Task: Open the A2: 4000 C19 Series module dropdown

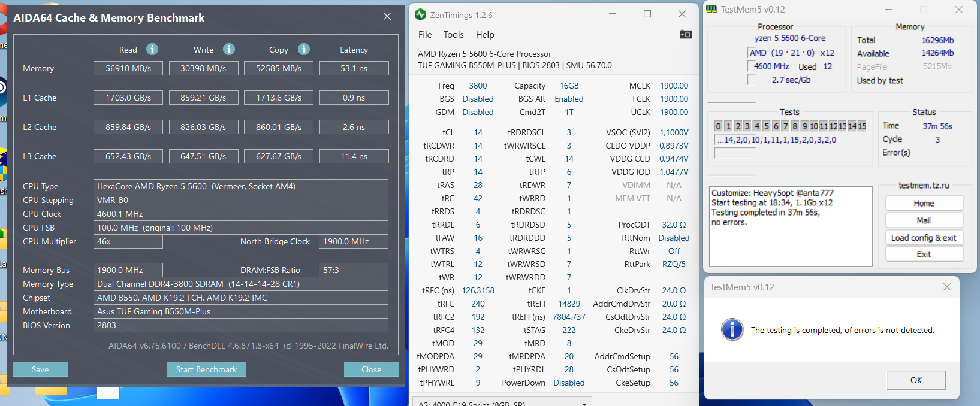Action: pos(502,401)
